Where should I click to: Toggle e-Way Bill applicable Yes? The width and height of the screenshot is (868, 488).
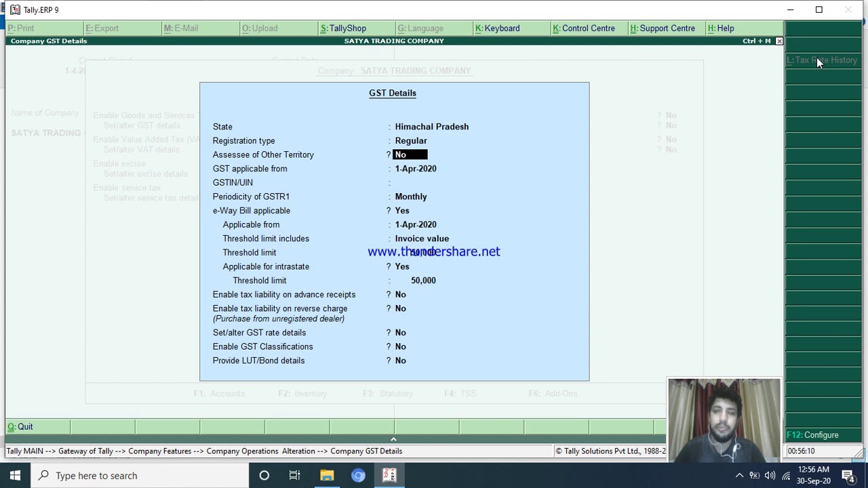pyautogui.click(x=402, y=211)
